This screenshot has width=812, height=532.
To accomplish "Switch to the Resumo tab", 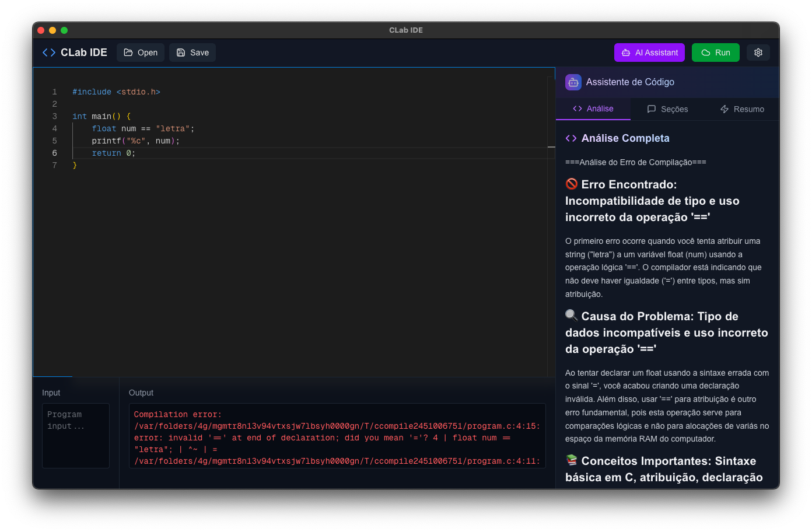I will pyautogui.click(x=742, y=109).
